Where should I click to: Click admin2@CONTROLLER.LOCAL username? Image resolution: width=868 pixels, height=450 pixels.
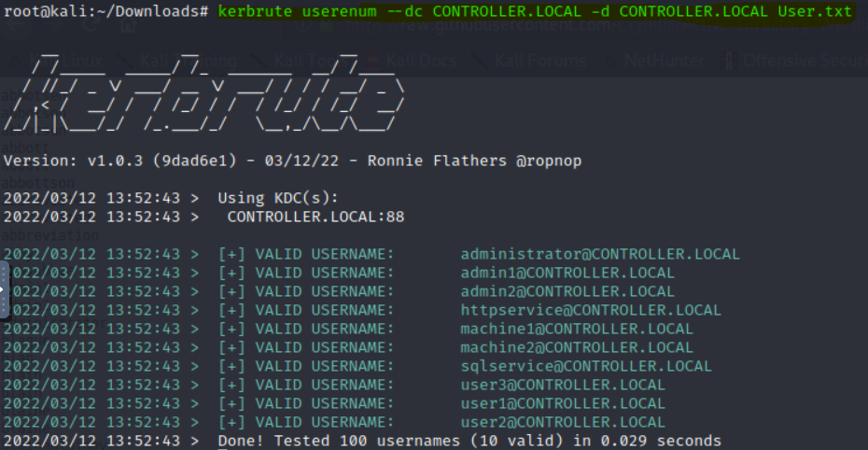click(x=567, y=291)
